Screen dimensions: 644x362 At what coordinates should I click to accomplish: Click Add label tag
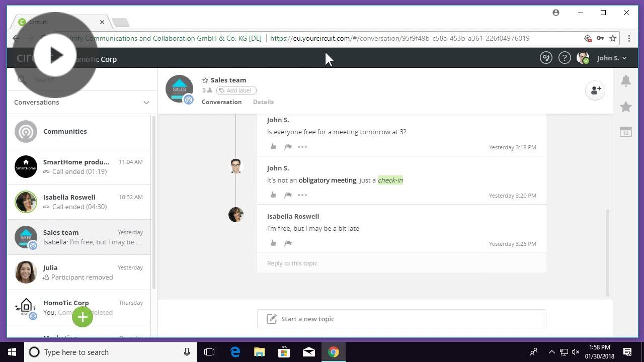coord(236,90)
